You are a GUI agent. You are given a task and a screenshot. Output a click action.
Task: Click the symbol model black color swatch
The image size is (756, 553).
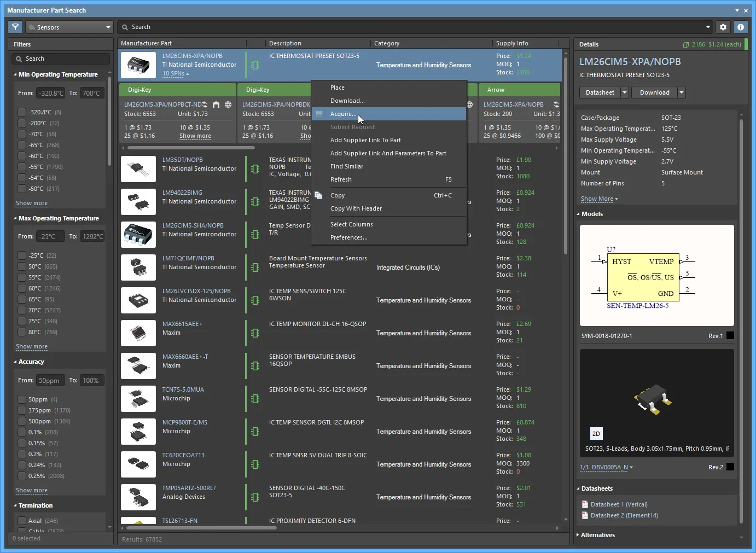coord(730,336)
